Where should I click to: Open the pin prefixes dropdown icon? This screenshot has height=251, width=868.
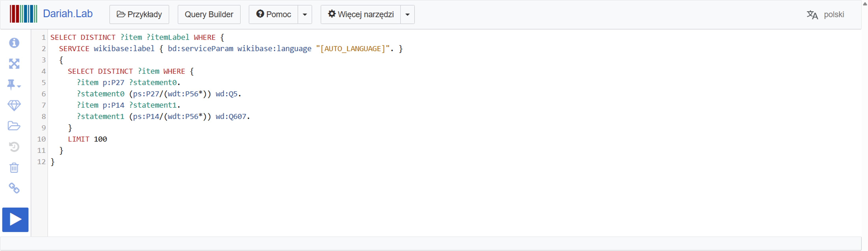click(x=14, y=85)
